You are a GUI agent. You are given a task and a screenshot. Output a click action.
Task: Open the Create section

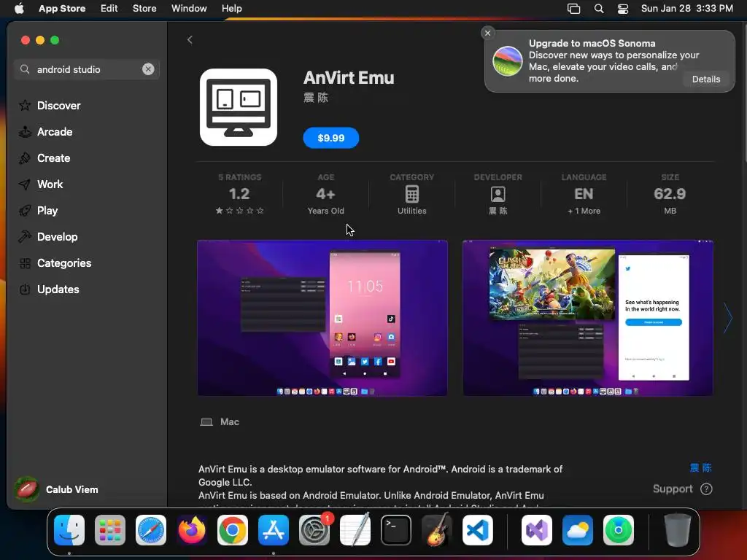coord(53,158)
